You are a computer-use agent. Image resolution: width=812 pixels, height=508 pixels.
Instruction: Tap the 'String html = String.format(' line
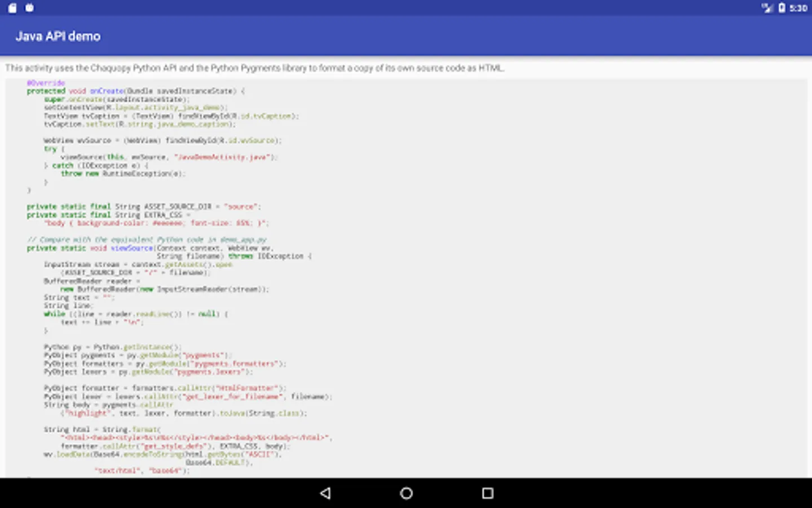pos(103,430)
